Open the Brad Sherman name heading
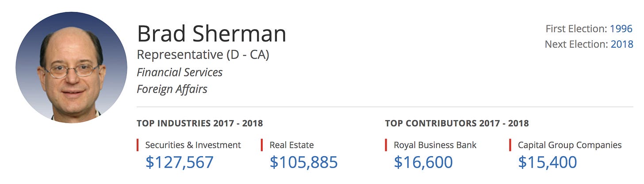This screenshot has height=184, width=644. coord(211,34)
